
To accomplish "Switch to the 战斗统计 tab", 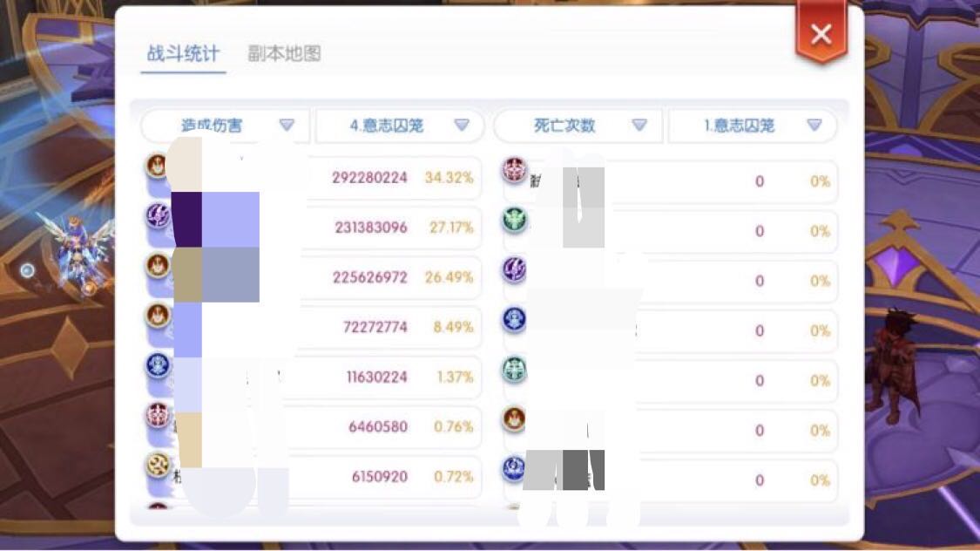I will coord(183,54).
